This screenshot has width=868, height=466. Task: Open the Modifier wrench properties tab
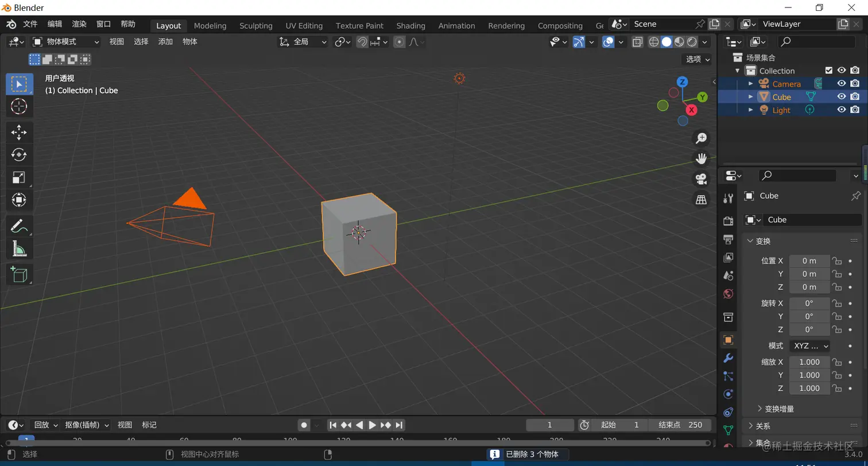point(728,358)
